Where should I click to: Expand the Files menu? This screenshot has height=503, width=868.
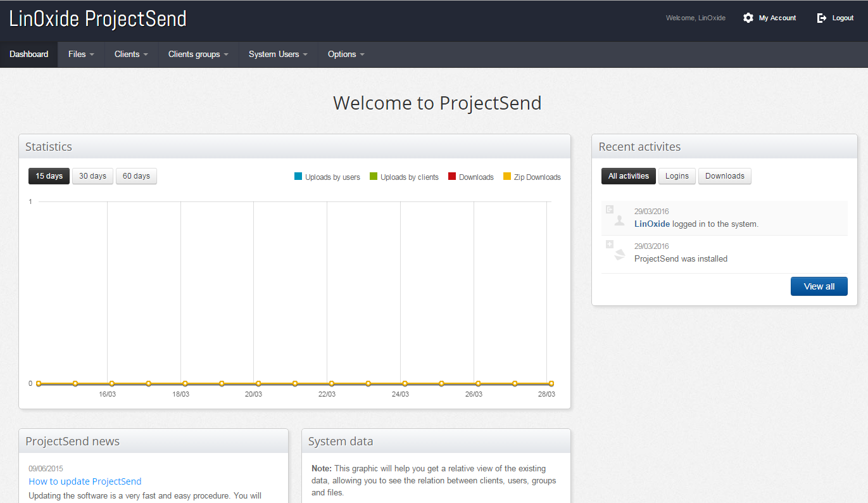point(81,54)
